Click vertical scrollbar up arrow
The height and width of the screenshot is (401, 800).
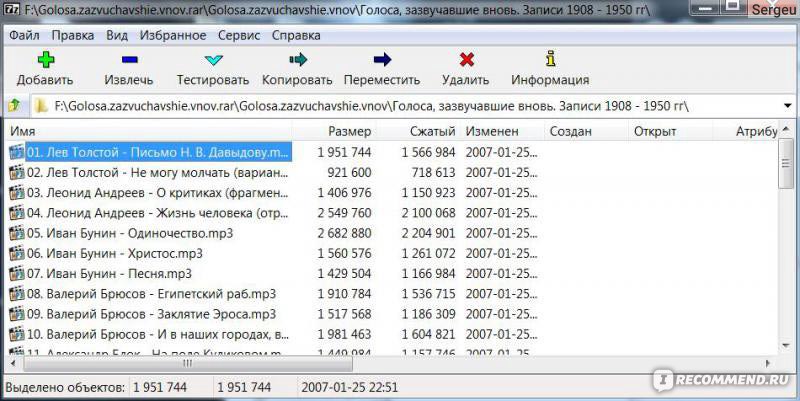point(786,130)
